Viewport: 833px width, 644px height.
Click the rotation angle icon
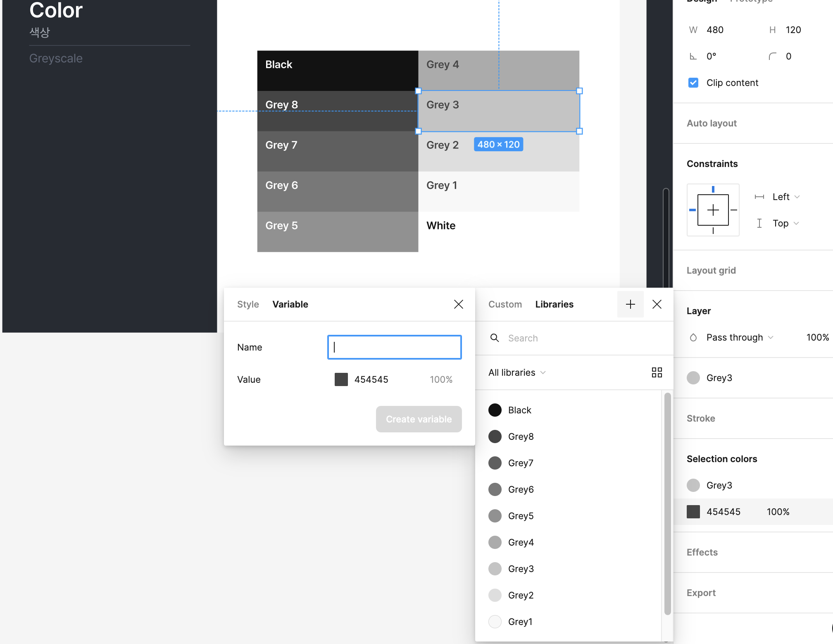tap(693, 56)
